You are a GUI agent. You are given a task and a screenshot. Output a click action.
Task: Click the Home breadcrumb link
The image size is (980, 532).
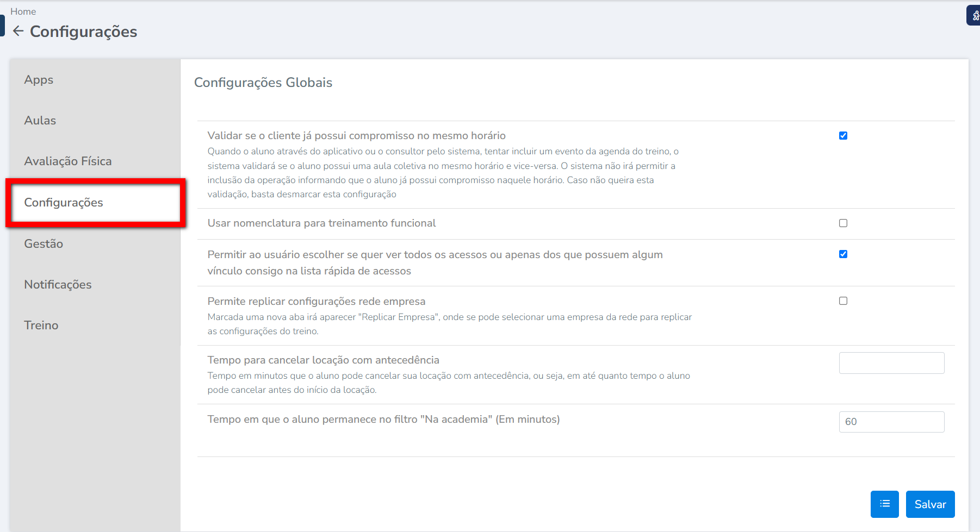pos(23,11)
